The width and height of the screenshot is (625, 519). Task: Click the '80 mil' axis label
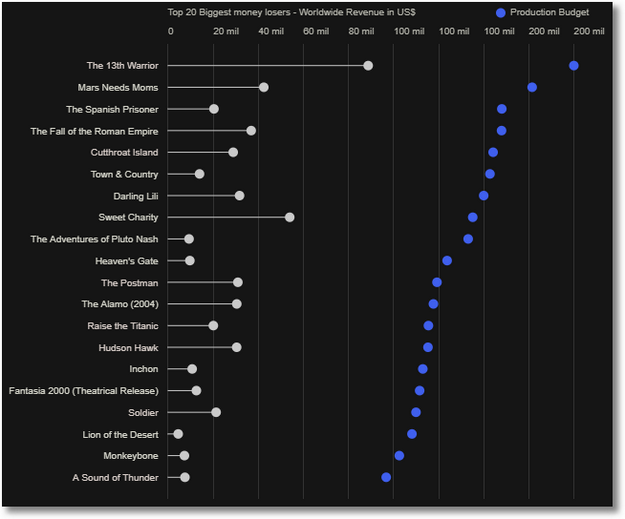[361, 31]
